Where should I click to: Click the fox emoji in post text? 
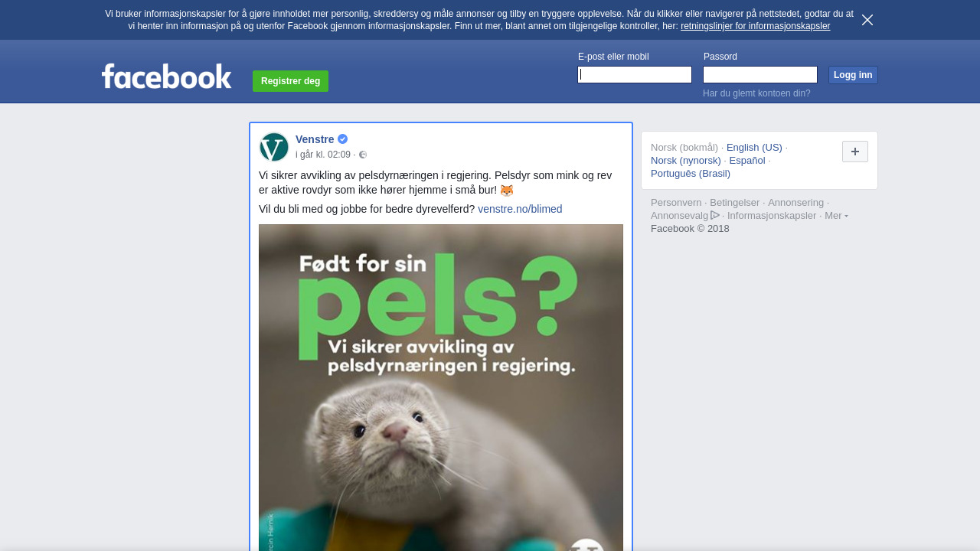pos(507,191)
